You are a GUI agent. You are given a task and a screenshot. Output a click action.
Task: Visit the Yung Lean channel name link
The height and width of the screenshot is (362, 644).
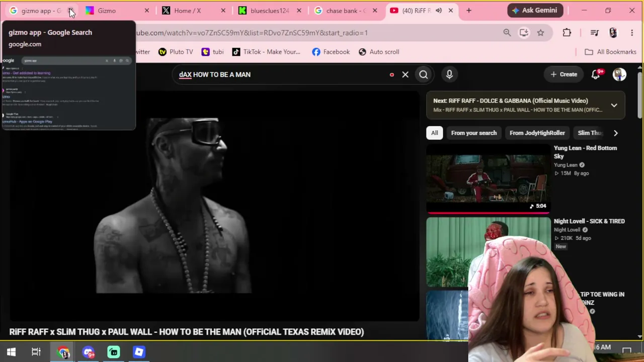tap(566, 165)
